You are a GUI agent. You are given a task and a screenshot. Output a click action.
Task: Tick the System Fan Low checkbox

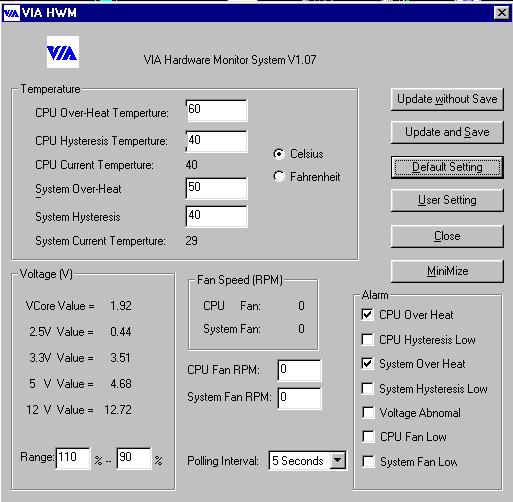(368, 461)
